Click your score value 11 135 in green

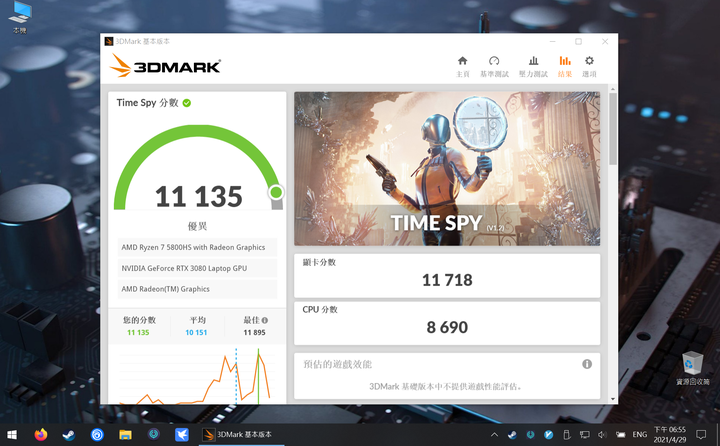(138, 333)
